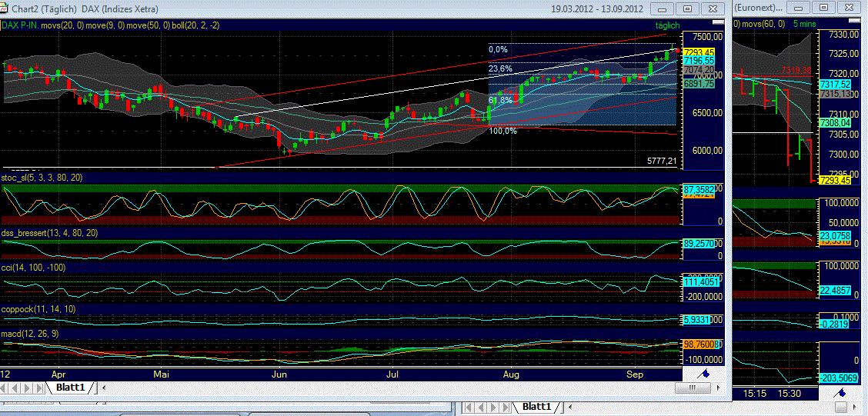The height and width of the screenshot is (416, 868).
Task: Go to first sheet in Chart2 window
Action: tap(3, 388)
